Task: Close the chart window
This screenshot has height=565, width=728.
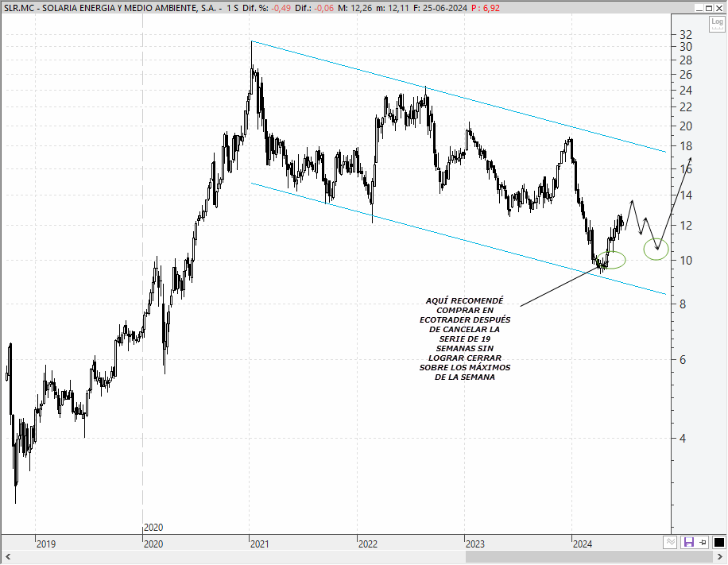Action: [718, 8]
